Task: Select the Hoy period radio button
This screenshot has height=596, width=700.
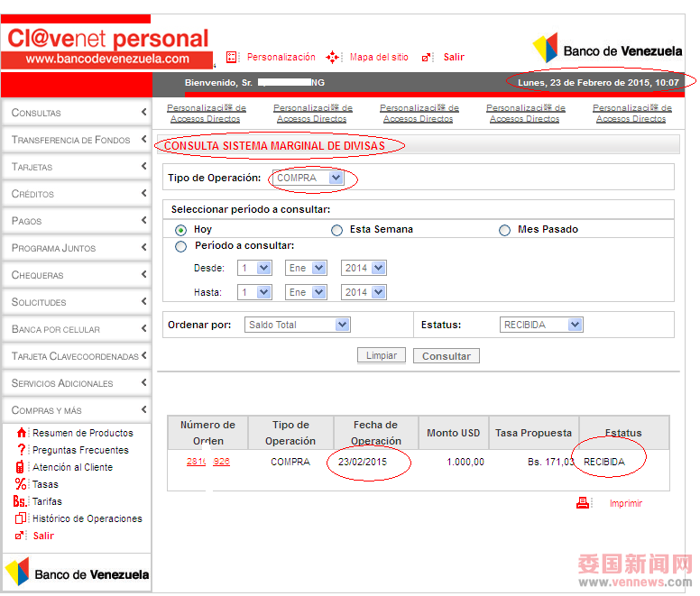Action: [180, 230]
